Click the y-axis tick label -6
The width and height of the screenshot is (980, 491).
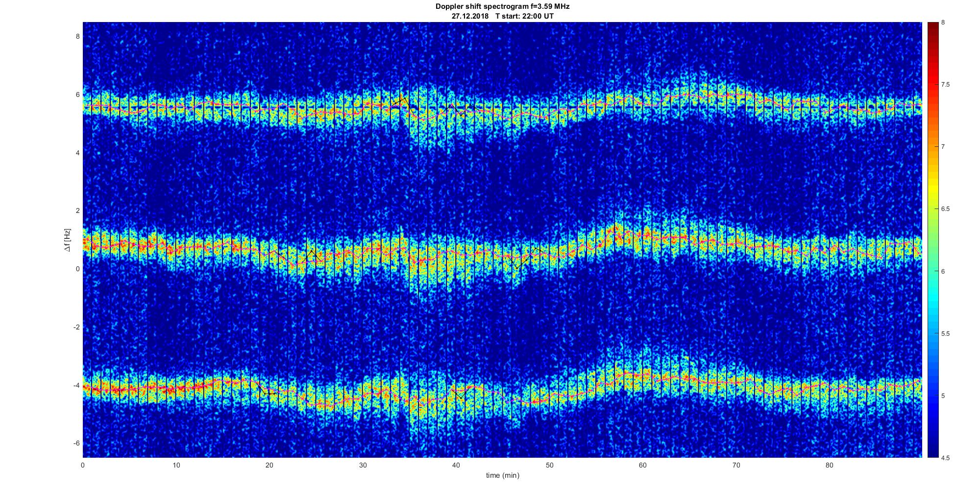click(76, 443)
